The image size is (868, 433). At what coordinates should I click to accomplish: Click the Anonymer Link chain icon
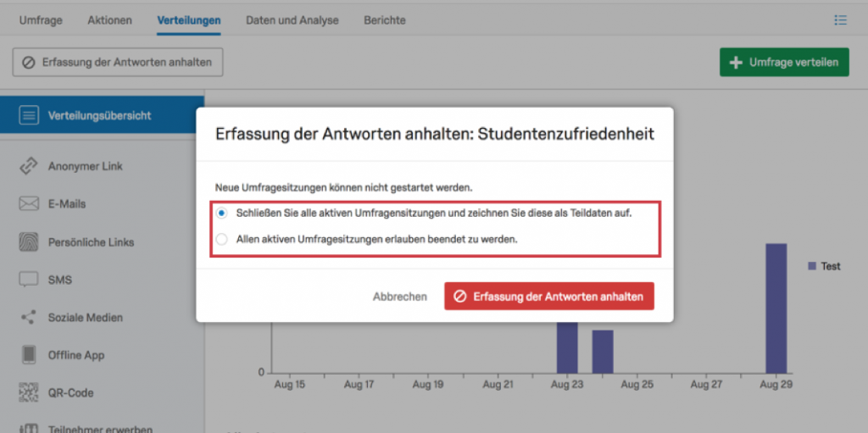28,166
